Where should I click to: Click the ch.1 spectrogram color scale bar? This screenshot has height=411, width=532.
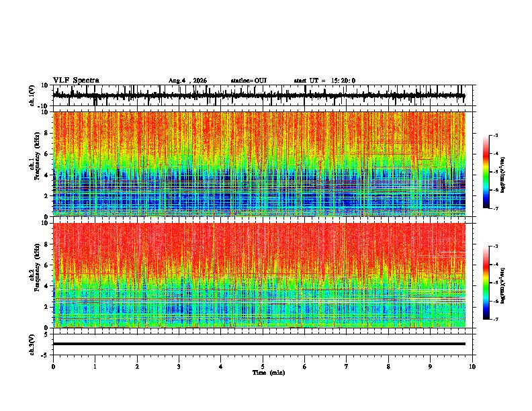point(486,172)
